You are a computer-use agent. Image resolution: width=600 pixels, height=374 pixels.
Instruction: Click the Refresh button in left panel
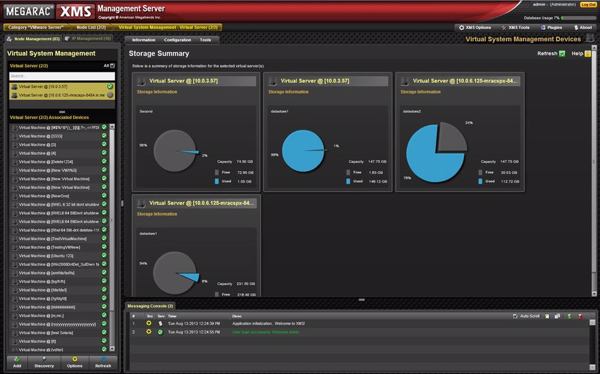[103, 362]
